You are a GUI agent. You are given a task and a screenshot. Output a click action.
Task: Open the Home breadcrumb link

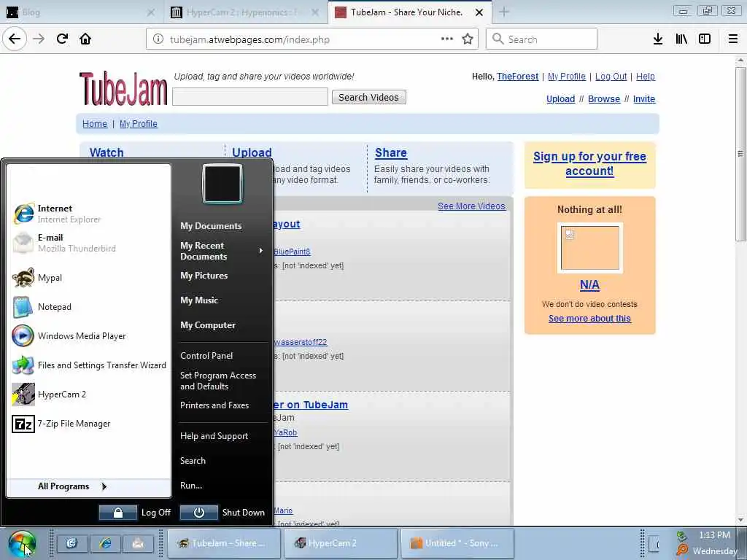pos(95,124)
